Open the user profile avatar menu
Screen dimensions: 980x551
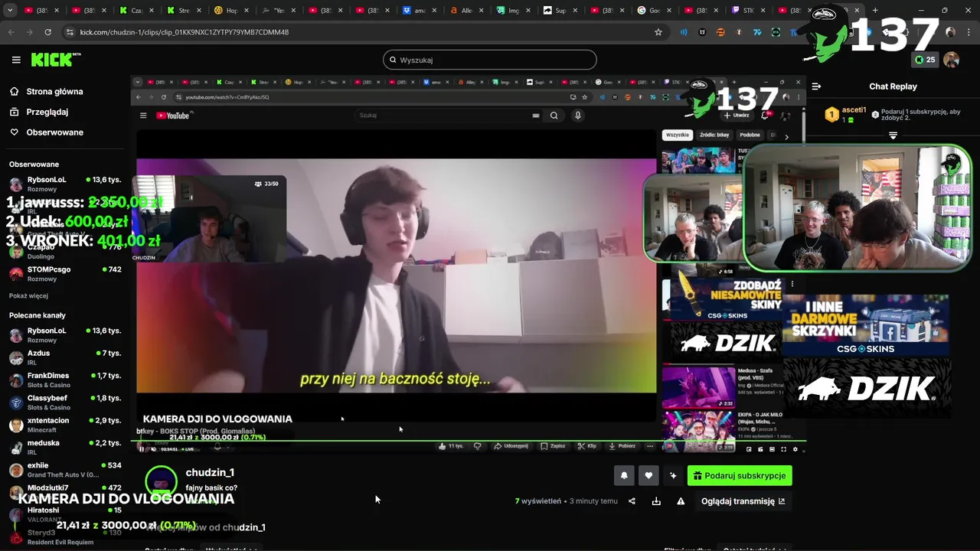(x=952, y=60)
